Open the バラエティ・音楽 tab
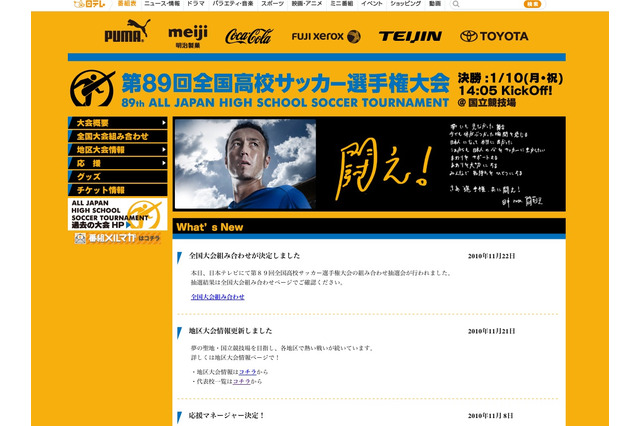This screenshot has width=640, height=426. coord(233,4)
